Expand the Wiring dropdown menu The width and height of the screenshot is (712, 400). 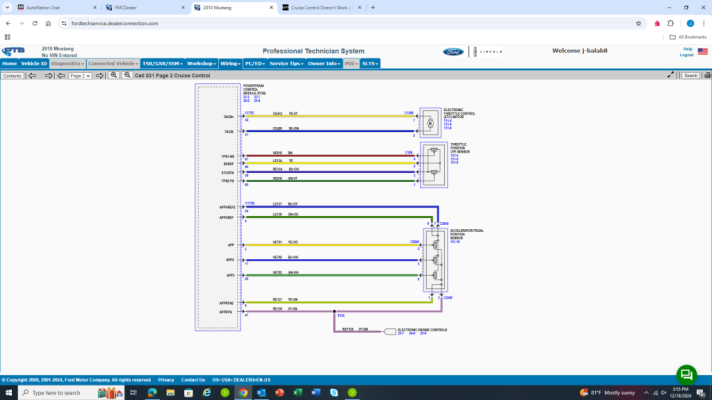pyautogui.click(x=230, y=64)
